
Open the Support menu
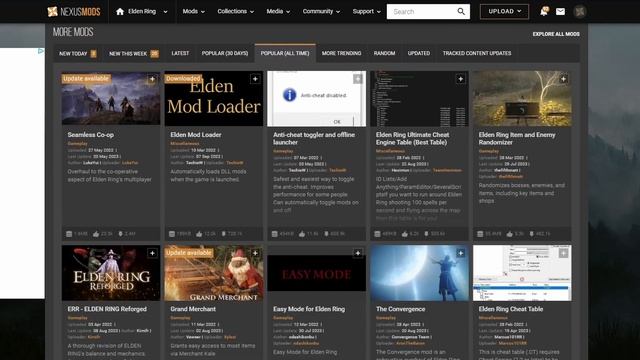[367, 11]
